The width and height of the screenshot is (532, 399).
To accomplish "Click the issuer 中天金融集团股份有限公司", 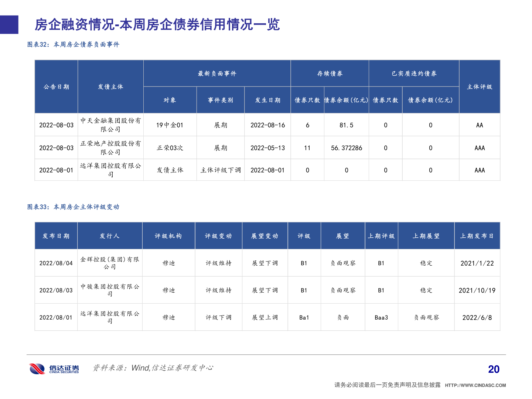I will (x=110, y=125).
